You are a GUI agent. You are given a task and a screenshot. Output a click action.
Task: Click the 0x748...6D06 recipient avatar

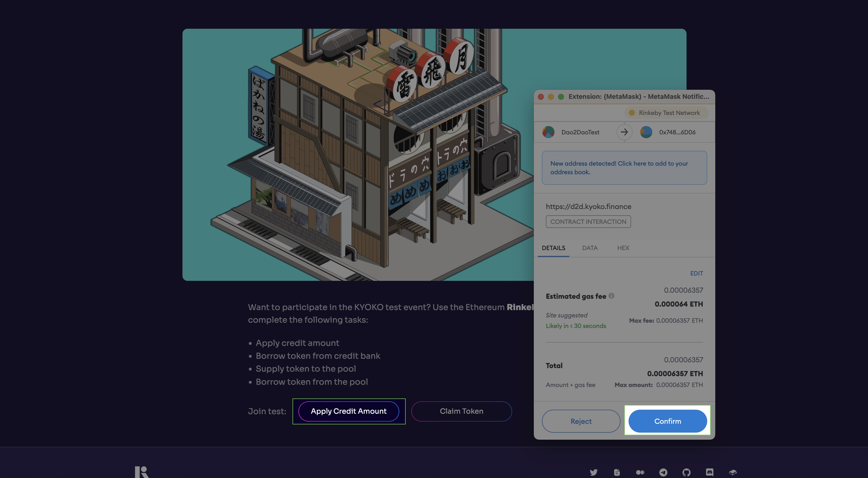point(646,132)
